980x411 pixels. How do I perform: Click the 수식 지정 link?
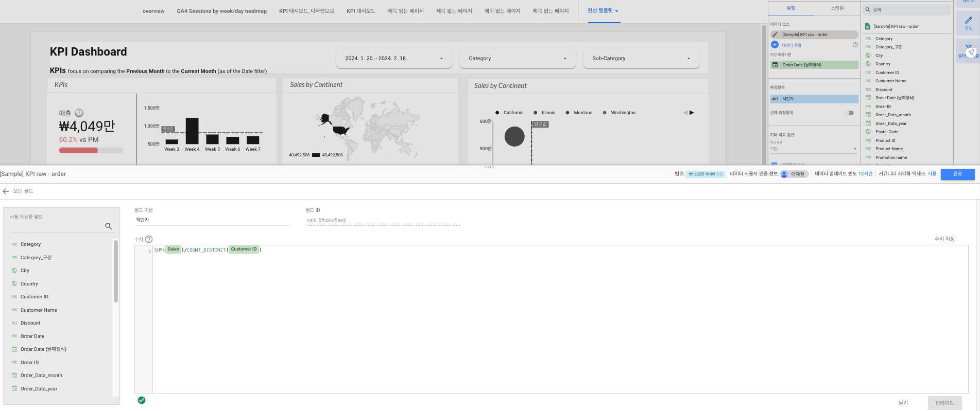pyautogui.click(x=944, y=239)
